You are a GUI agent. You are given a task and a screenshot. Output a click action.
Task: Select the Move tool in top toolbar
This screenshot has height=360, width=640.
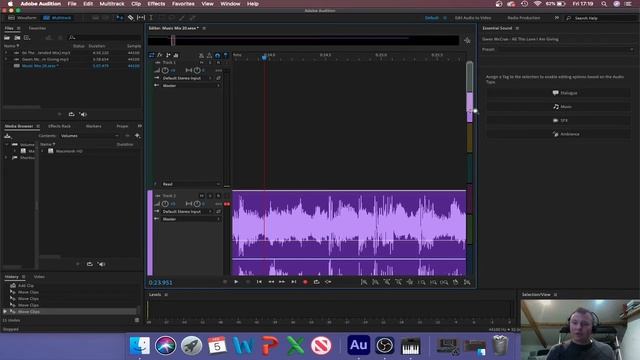tap(119, 18)
